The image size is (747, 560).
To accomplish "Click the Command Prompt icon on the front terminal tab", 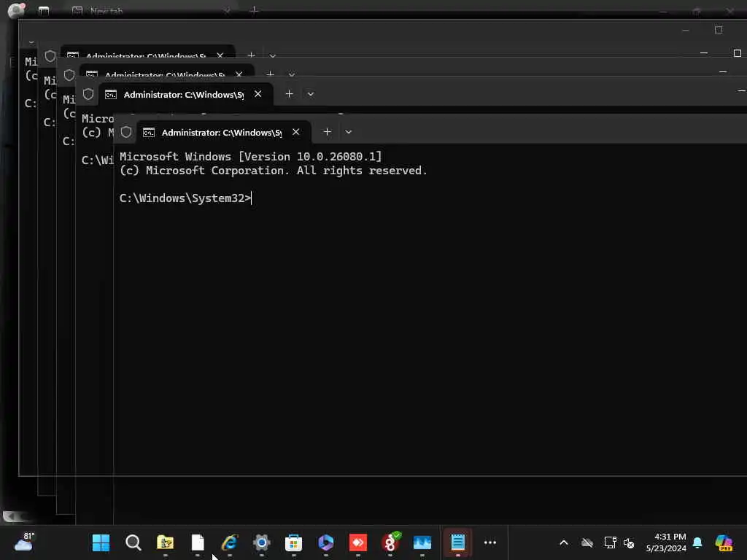I will click(x=149, y=133).
